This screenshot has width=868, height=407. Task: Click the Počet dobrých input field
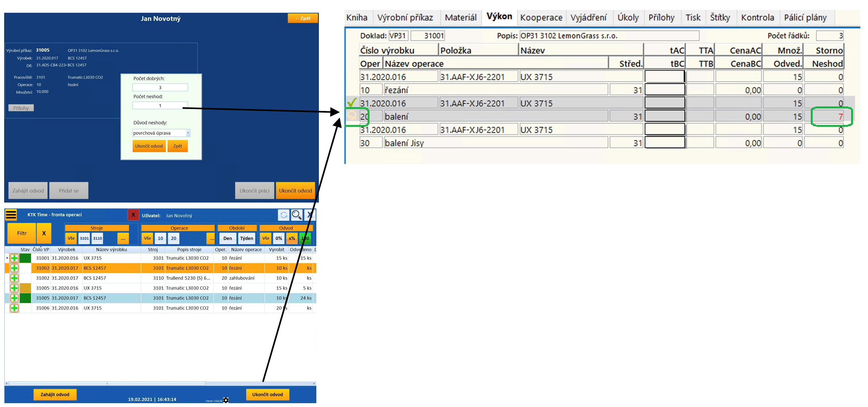point(160,88)
